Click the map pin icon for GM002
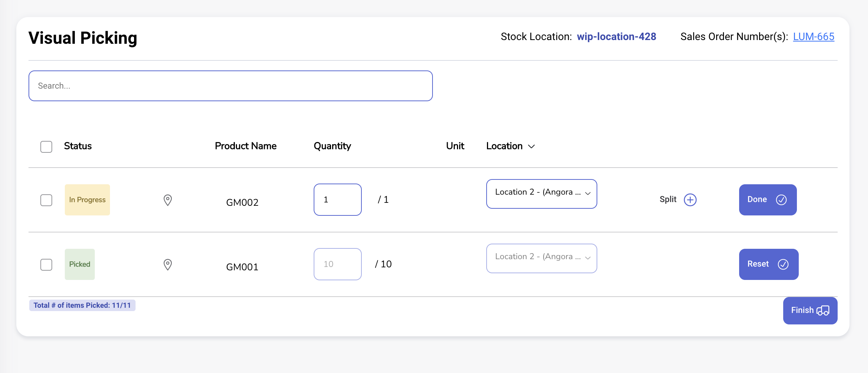868x373 pixels. coord(168,200)
